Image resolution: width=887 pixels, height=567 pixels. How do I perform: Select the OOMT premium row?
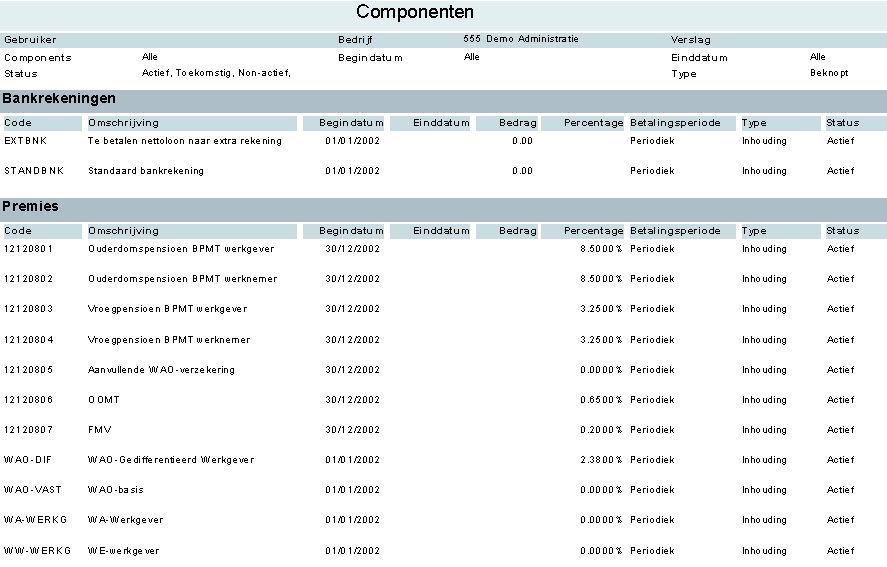[x=104, y=400]
